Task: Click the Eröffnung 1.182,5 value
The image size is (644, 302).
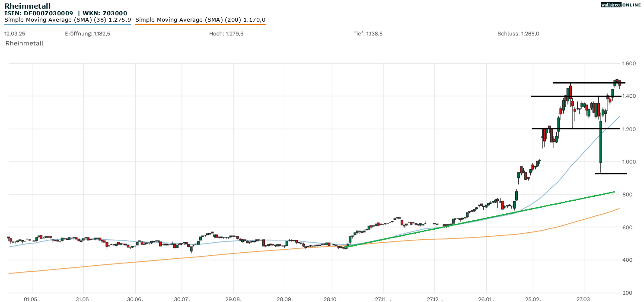Action: (x=87, y=34)
